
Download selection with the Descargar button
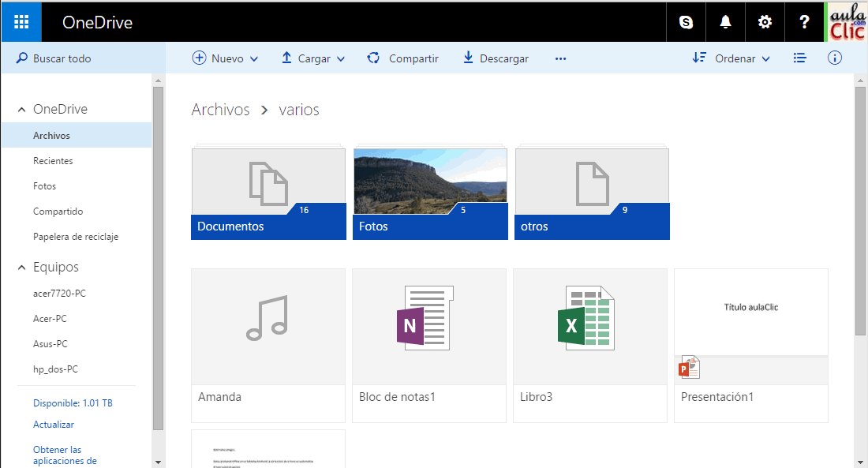[x=496, y=58]
